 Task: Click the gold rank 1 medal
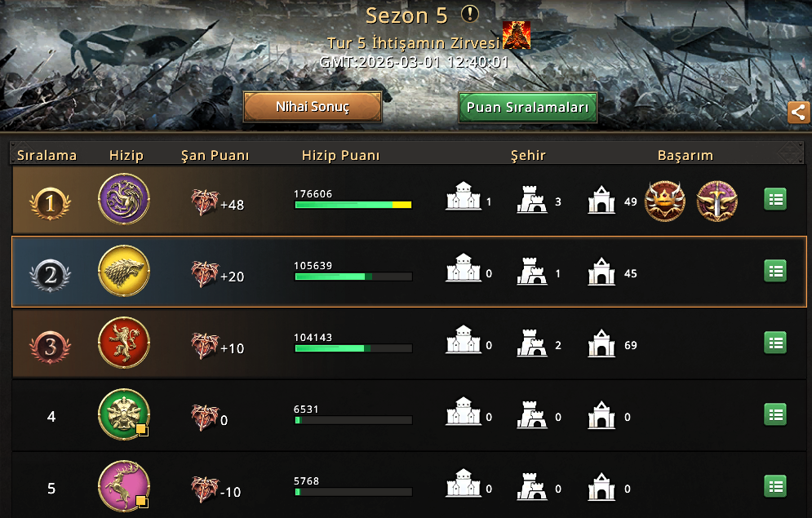(51, 203)
